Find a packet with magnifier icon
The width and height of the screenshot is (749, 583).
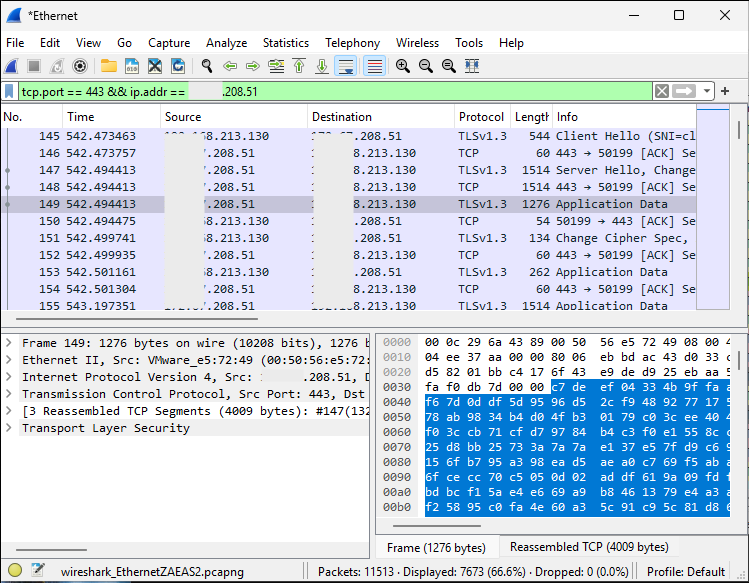click(207, 66)
